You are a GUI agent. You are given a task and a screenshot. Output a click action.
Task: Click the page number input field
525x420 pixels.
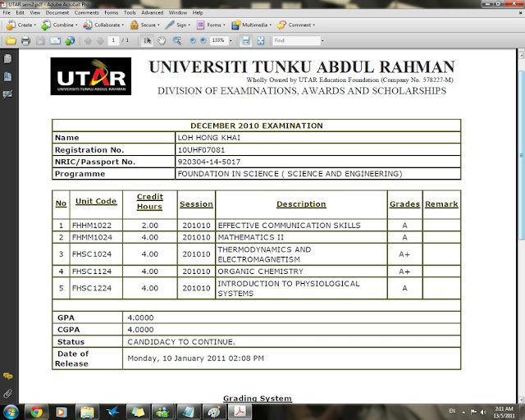coord(113,40)
